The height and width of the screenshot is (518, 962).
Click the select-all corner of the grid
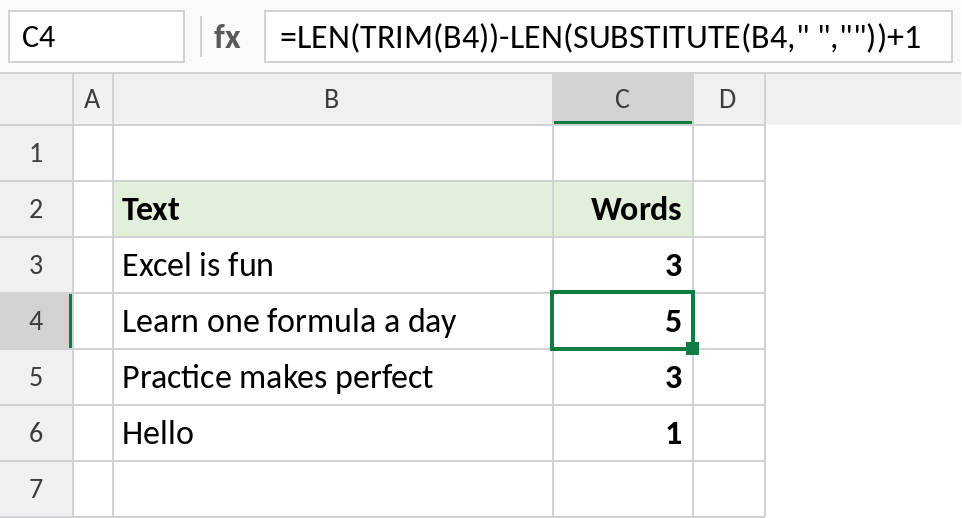click(36, 99)
